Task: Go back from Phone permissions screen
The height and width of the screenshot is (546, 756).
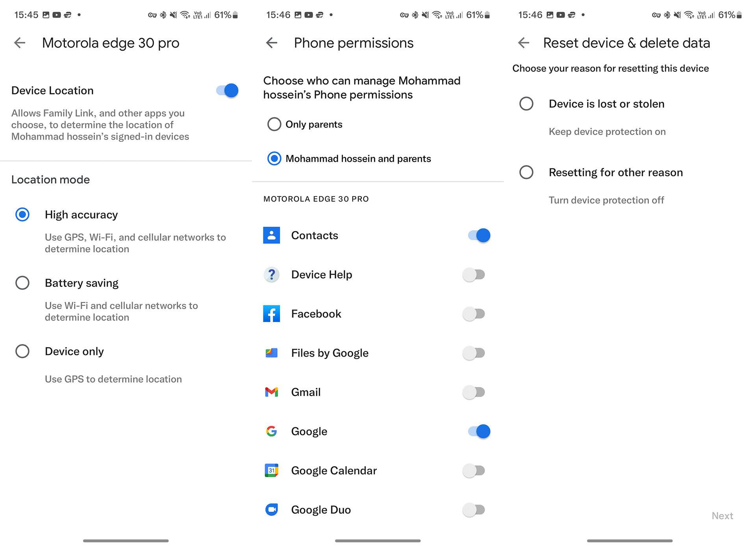Action: click(272, 43)
